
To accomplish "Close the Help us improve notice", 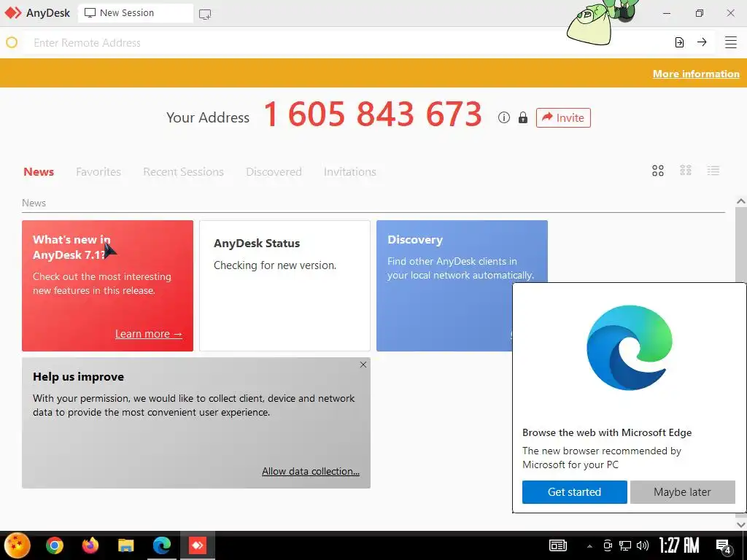I will [363, 365].
